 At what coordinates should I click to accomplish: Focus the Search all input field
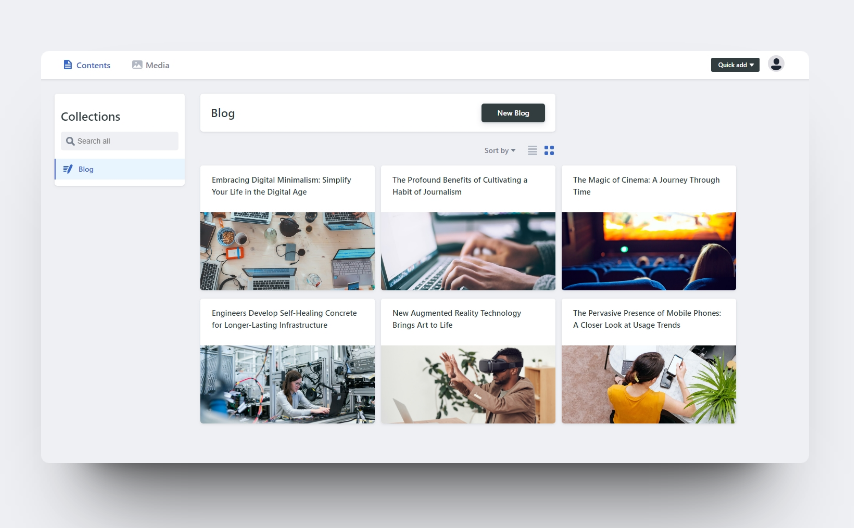click(x=120, y=141)
